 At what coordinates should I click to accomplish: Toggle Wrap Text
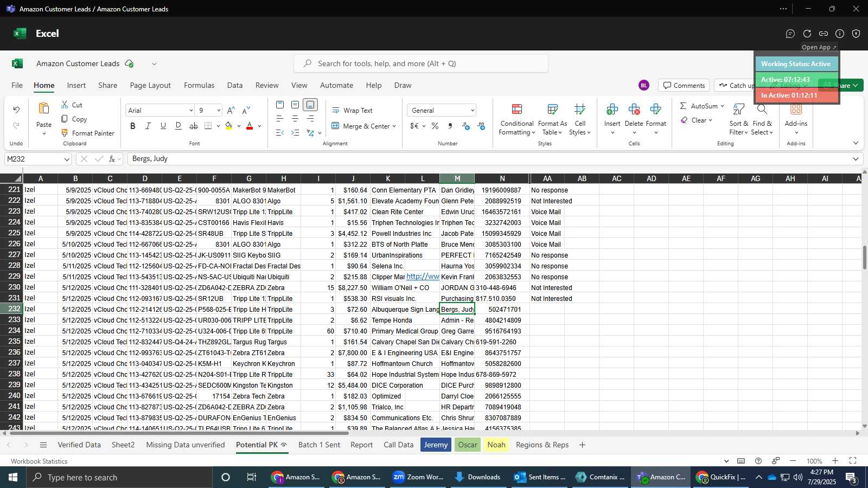point(352,110)
